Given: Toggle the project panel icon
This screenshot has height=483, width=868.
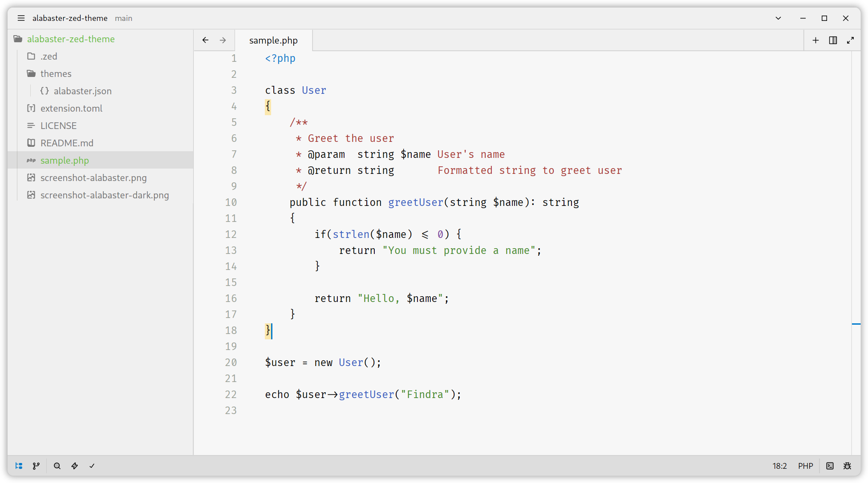Looking at the screenshot, I should (19, 466).
